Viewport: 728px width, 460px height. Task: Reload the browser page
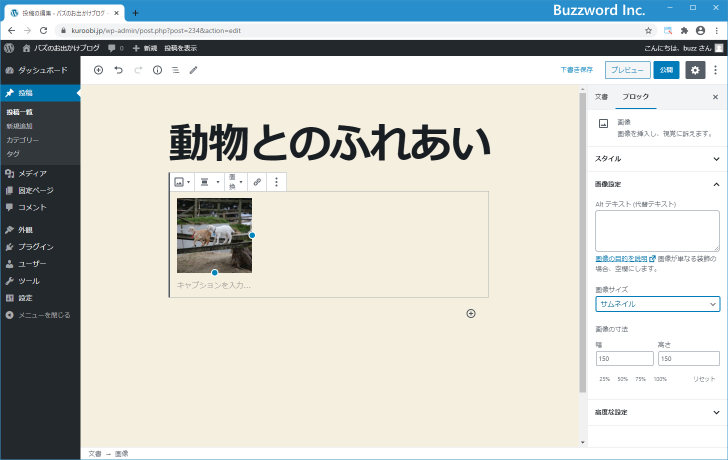tap(44, 31)
